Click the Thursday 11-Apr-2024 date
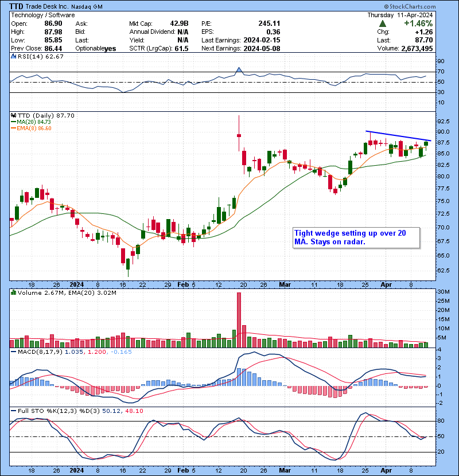Viewport: 459px width, 476px height. click(400, 15)
